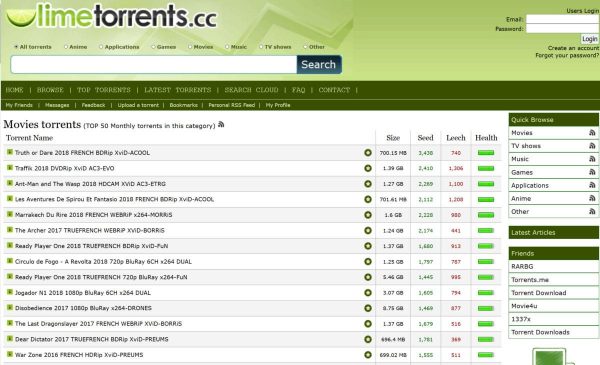Screen dimensions: 600x365
Task: Open the Create an account link
Action: pos(573,48)
